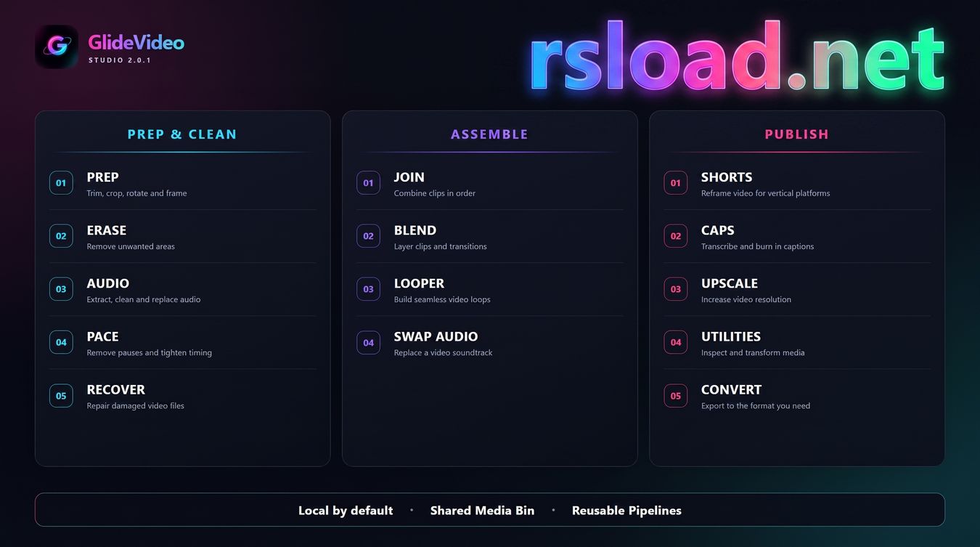
Task: Click "Increase video resolution" description
Action: 746,299
